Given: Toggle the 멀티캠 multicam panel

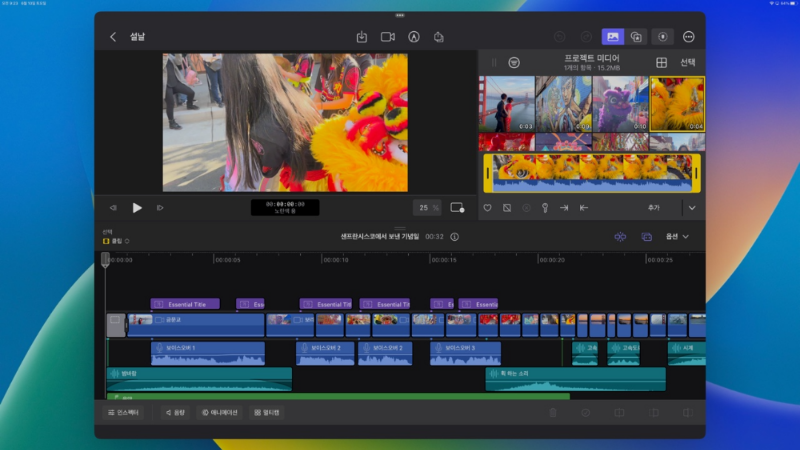Looking at the screenshot, I should coord(267,412).
